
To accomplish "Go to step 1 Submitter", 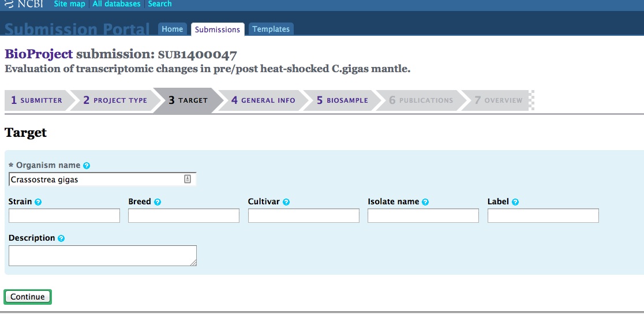I will click(x=37, y=100).
